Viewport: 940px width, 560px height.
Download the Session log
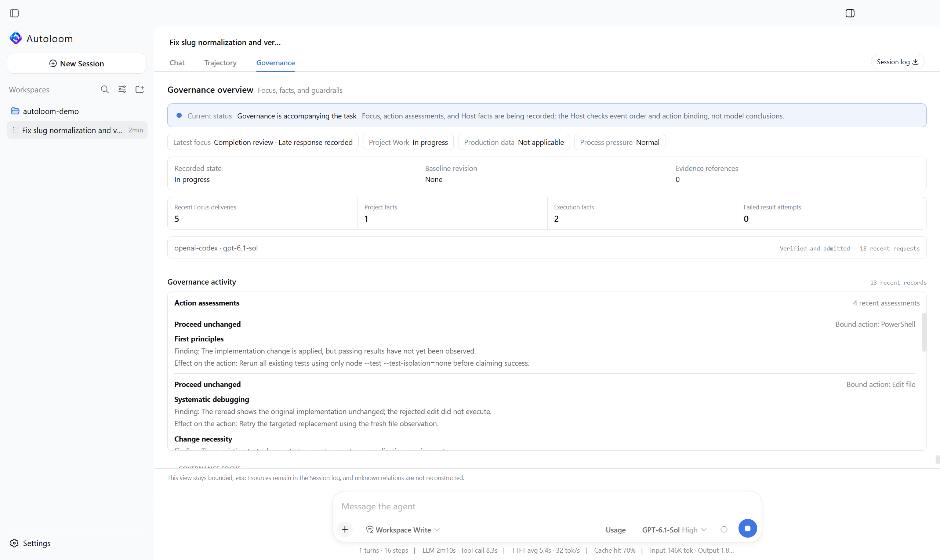pyautogui.click(x=897, y=62)
